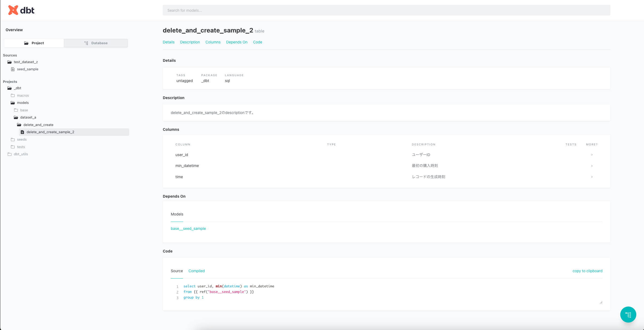Viewport: 644px width, 330px height.
Task: Click the test_dataset_z source folder icon
Action: tap(10, 62)
